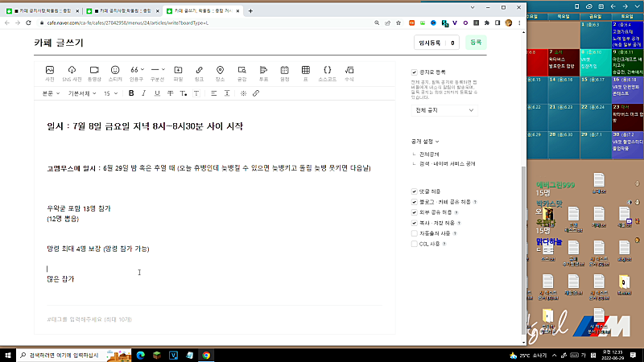Insert a photo with the 사진 icon
644x362 pixels.
pyautogui.click(x=50, y=73)
